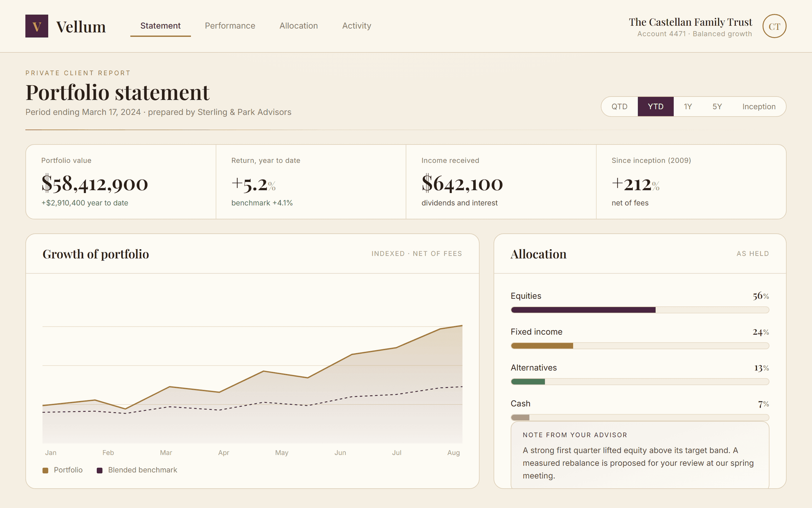Viewport: 812px width, 508px height.
Task: Switch to the Statement tab
Action: pos(160,26)
